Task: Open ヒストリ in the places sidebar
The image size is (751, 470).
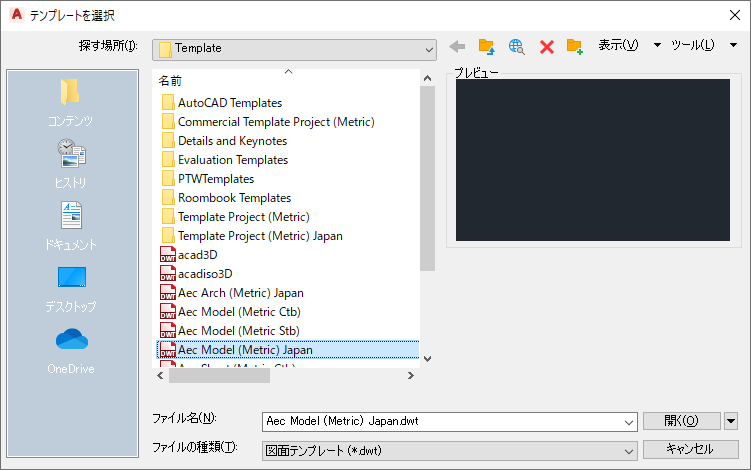Action: coord(71,163)
